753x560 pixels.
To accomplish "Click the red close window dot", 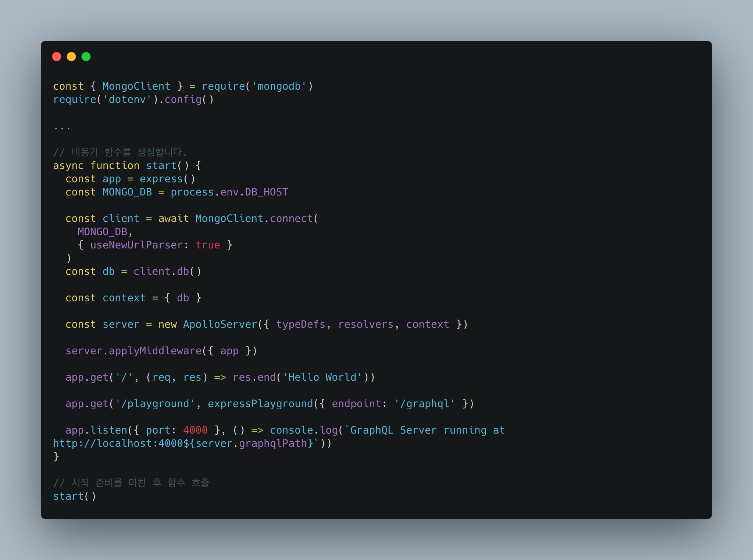I will click(57, 57).
